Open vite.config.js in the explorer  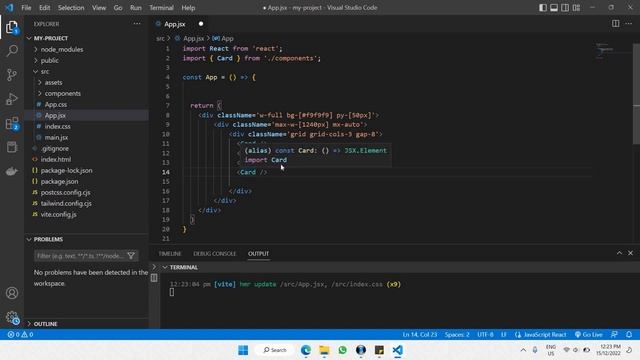(x=87, y=215)
